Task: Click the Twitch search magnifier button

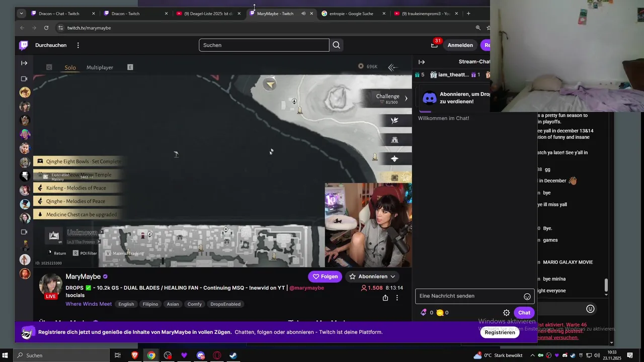Action: pos(337,45)
